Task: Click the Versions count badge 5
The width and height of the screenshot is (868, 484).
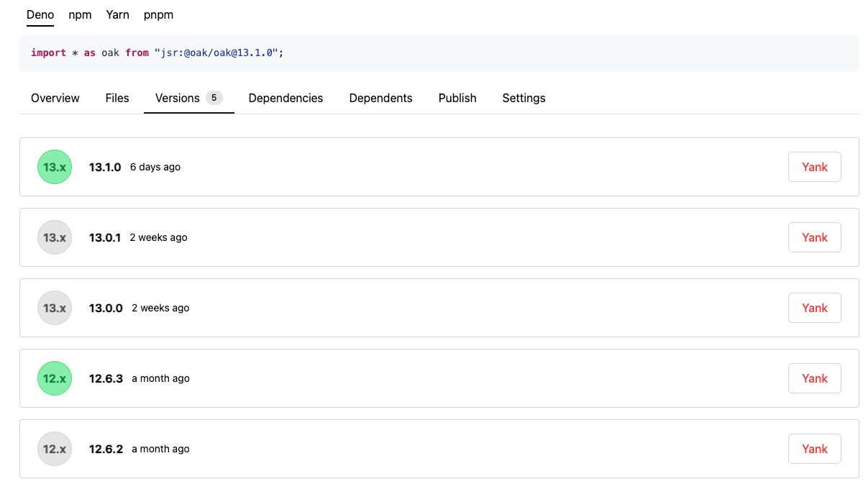Action: (x=214, y=98)
